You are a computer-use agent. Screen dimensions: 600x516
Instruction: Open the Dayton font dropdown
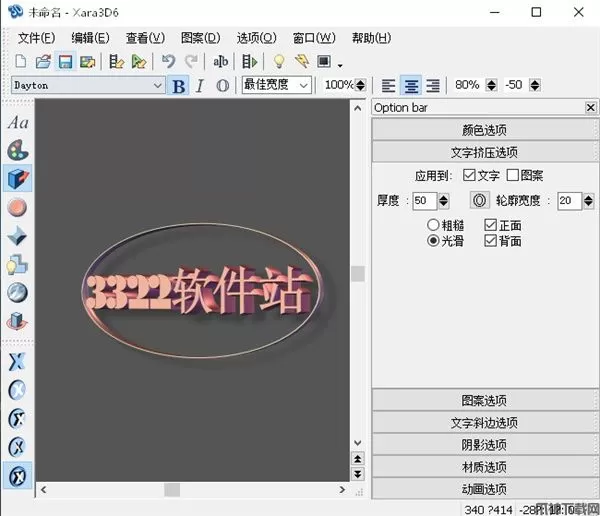tap(157, 86)
